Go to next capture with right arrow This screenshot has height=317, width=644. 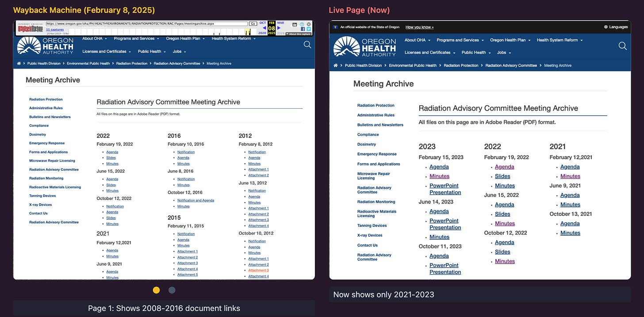point(279,28)
